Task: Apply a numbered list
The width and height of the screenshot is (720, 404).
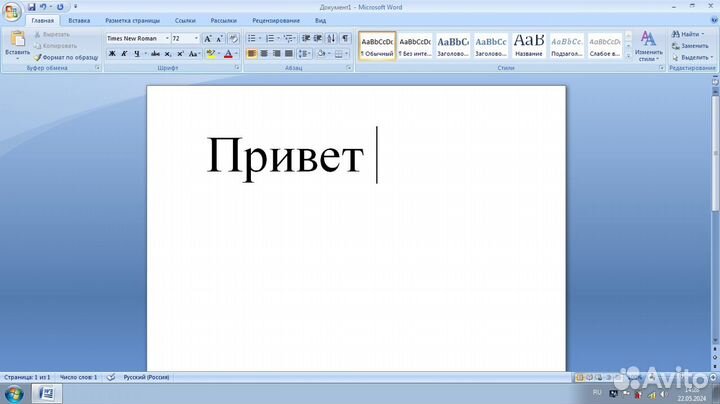Action: 270,39
